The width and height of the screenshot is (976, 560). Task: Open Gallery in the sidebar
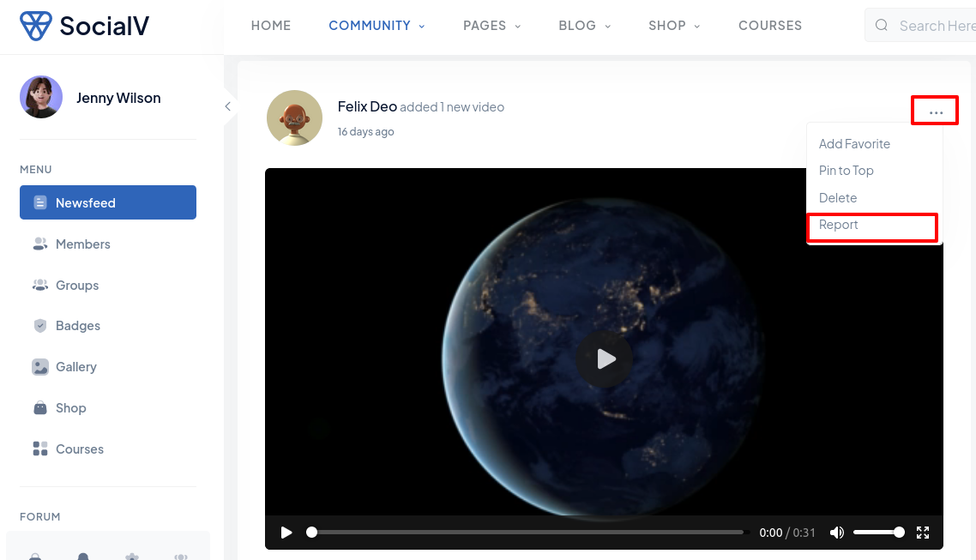76,366
